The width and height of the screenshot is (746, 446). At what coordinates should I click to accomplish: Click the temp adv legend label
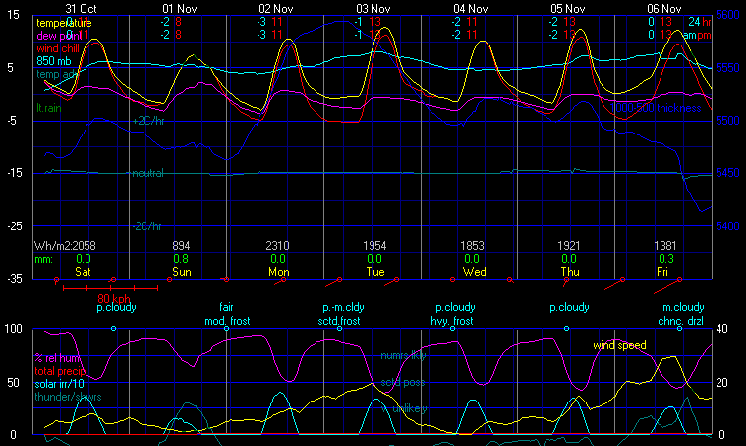tap(57, 74)
